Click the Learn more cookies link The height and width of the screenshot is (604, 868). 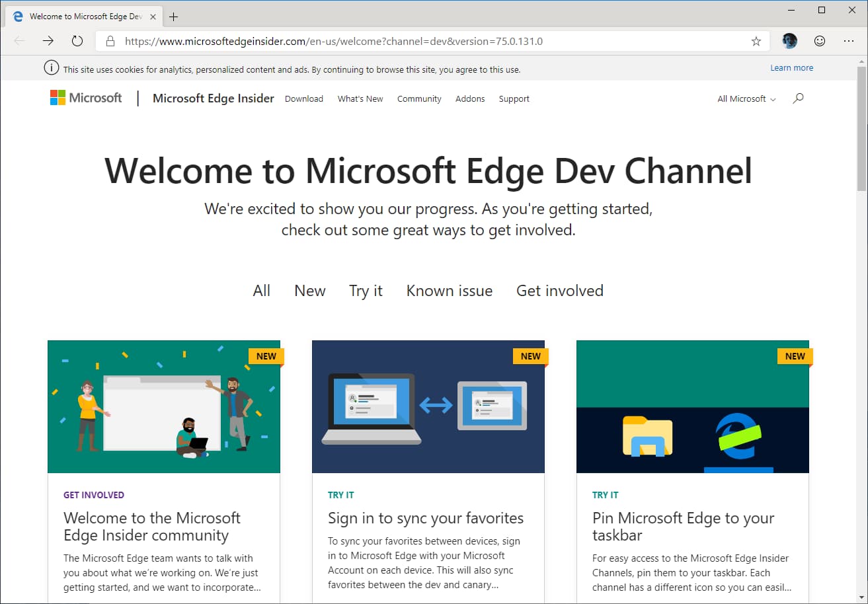[x=791, y=68]
